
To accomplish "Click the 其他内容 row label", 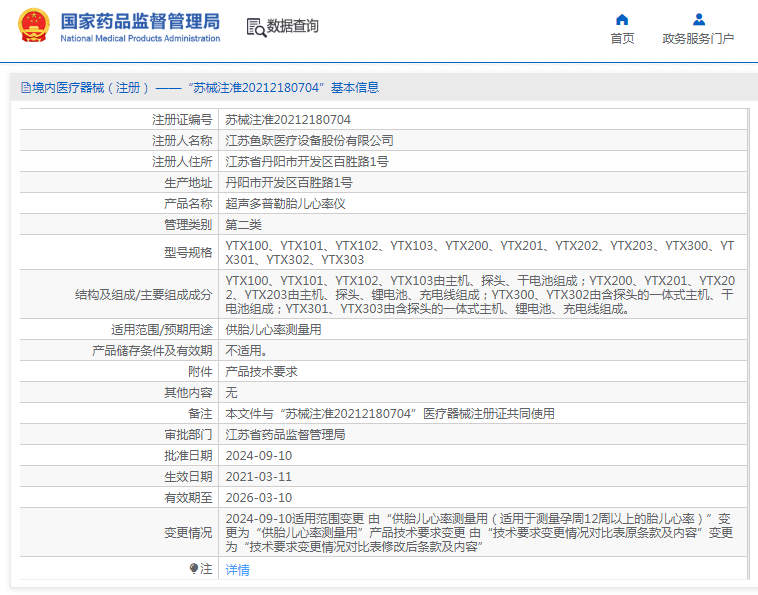I will [x=188, y=392].
